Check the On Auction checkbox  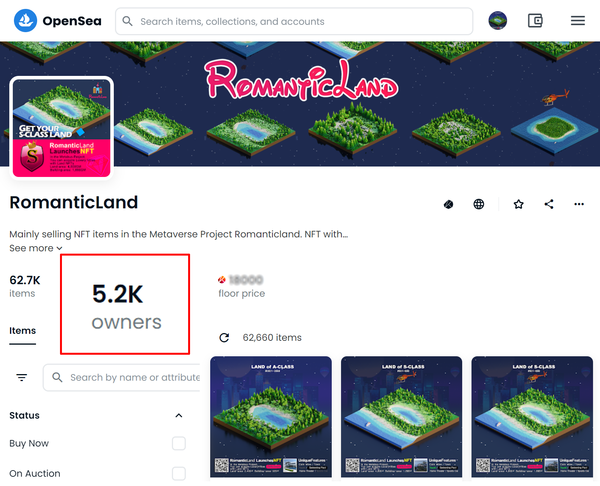[179, 473]
